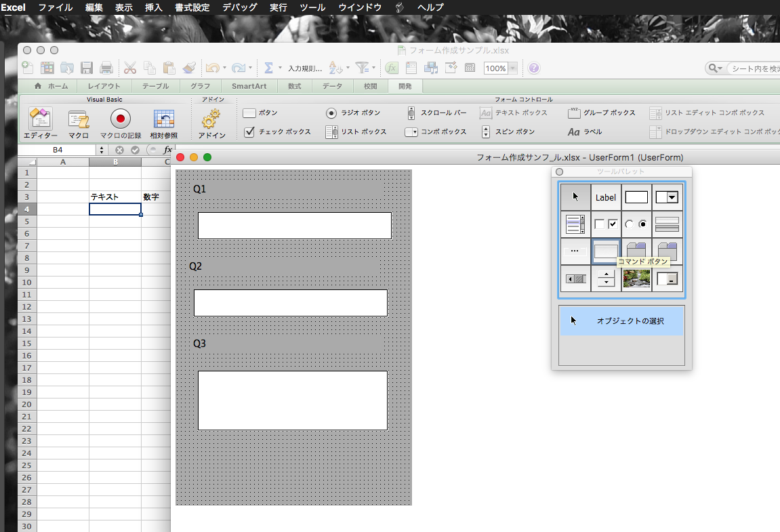Screen dimensions: 780x532
Task: Select the ListBox tool in the tool palette
Action: point(575,224)
